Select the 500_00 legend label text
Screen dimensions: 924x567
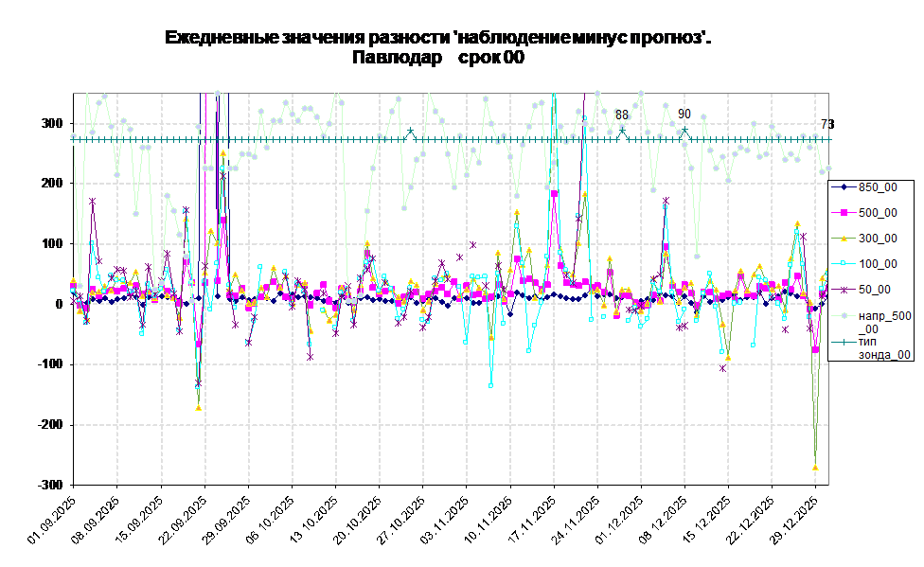point(878,213)
